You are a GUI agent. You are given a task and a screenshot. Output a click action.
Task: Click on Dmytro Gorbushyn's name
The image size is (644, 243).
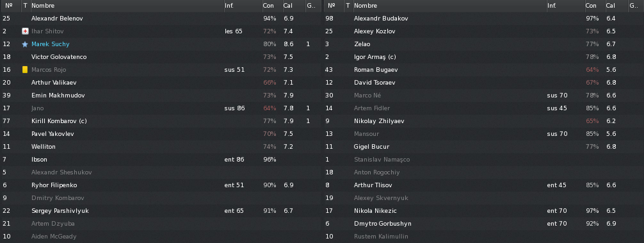(x=382, y=224)
